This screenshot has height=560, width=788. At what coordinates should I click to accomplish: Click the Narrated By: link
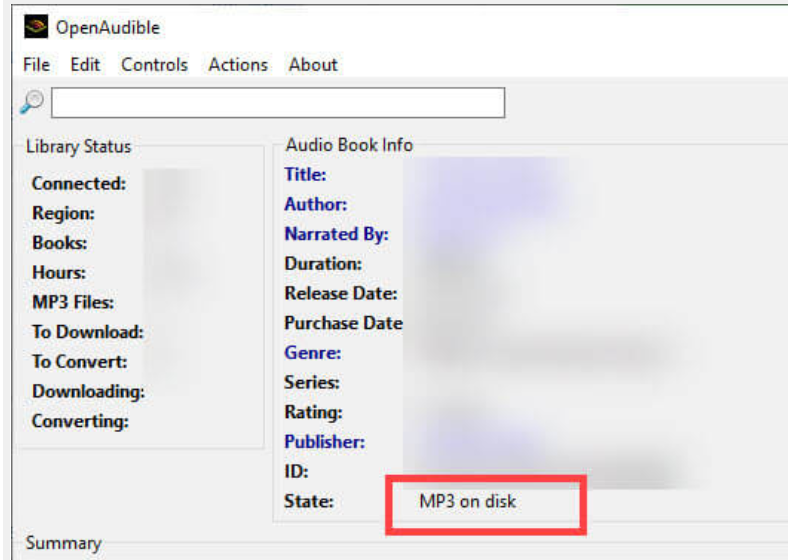pos(336,234)
